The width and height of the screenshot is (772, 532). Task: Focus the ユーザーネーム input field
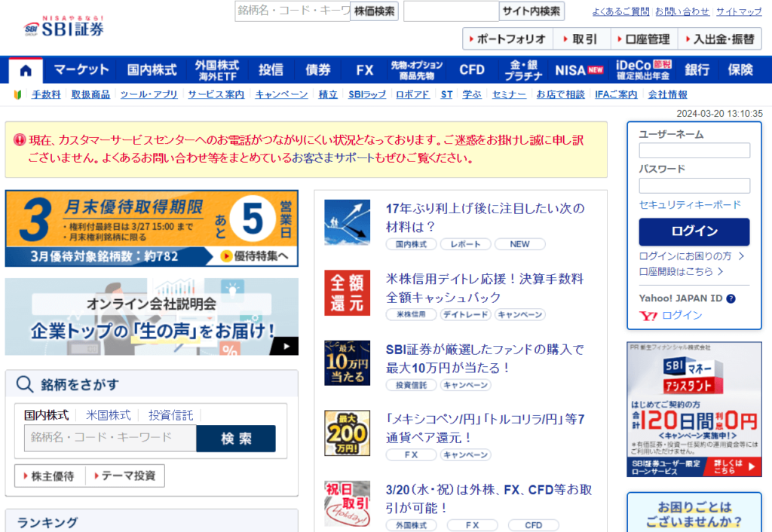pos(694,151)
